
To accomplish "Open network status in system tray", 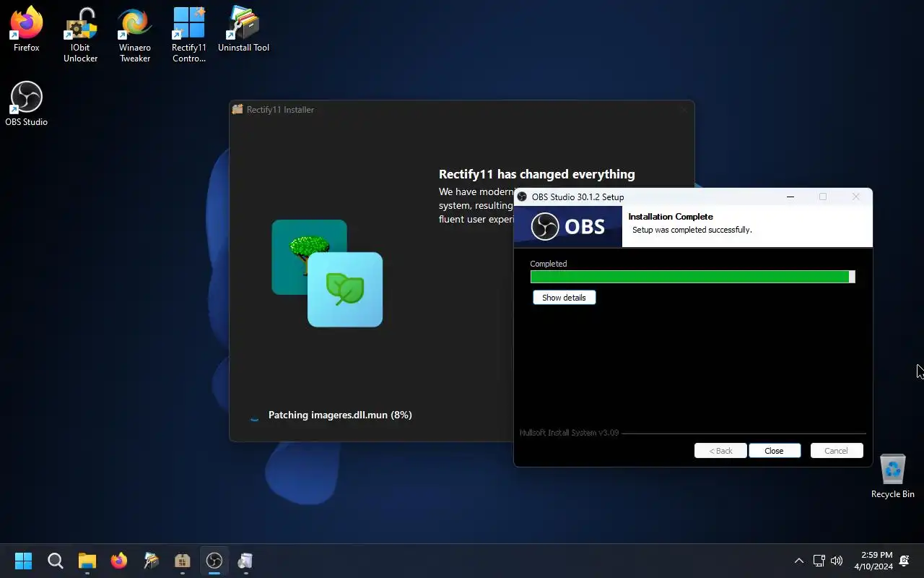I will click(x=819, y=561).
